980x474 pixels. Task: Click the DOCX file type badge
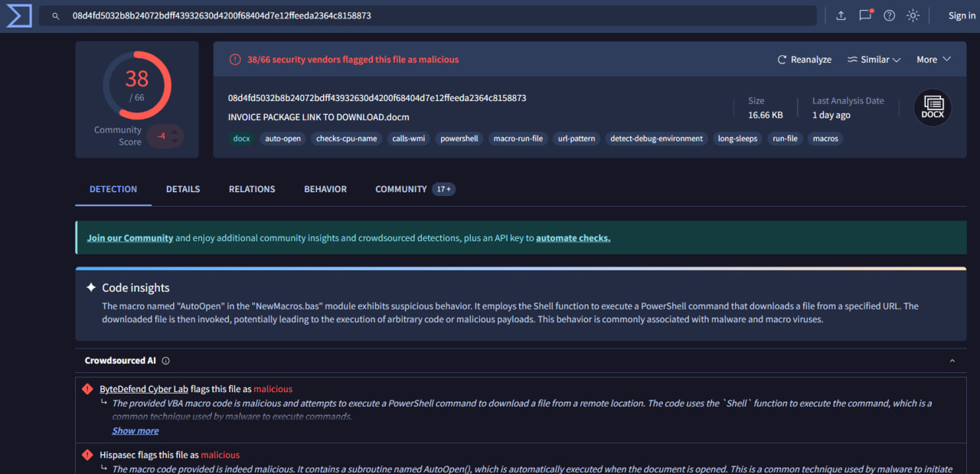pyautogui.click(x=933, y=107)
